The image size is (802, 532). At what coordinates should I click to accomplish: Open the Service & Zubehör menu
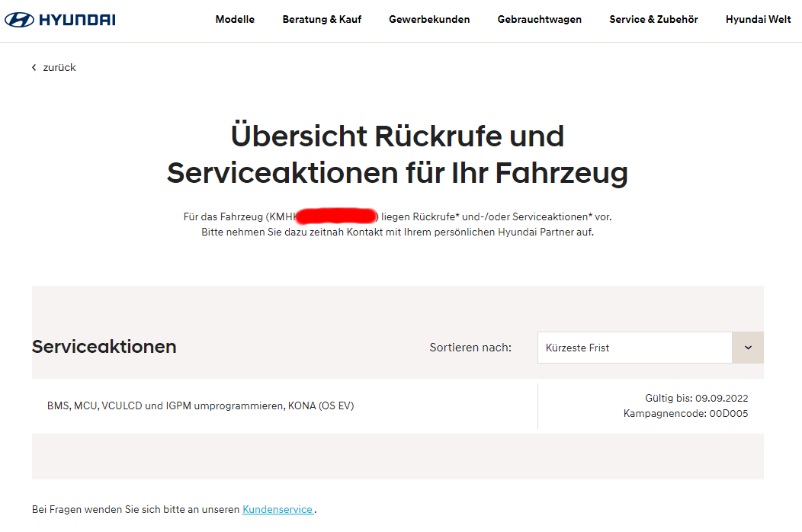pos(653,20)
